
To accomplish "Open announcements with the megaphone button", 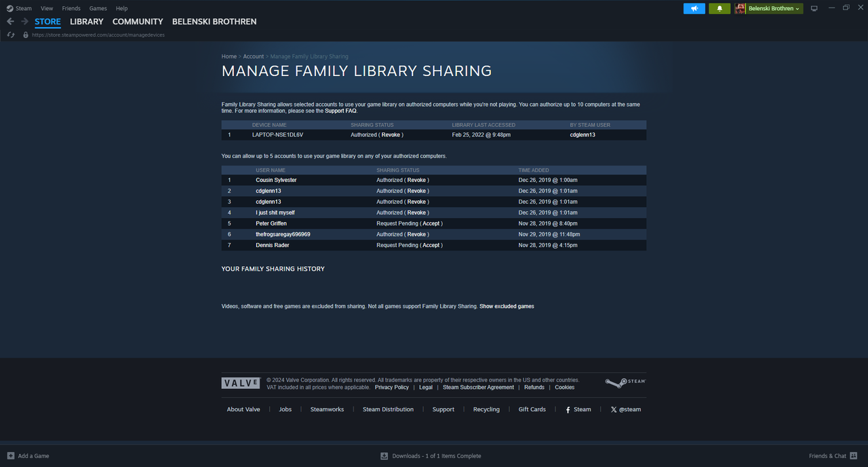I will [694, 8].
